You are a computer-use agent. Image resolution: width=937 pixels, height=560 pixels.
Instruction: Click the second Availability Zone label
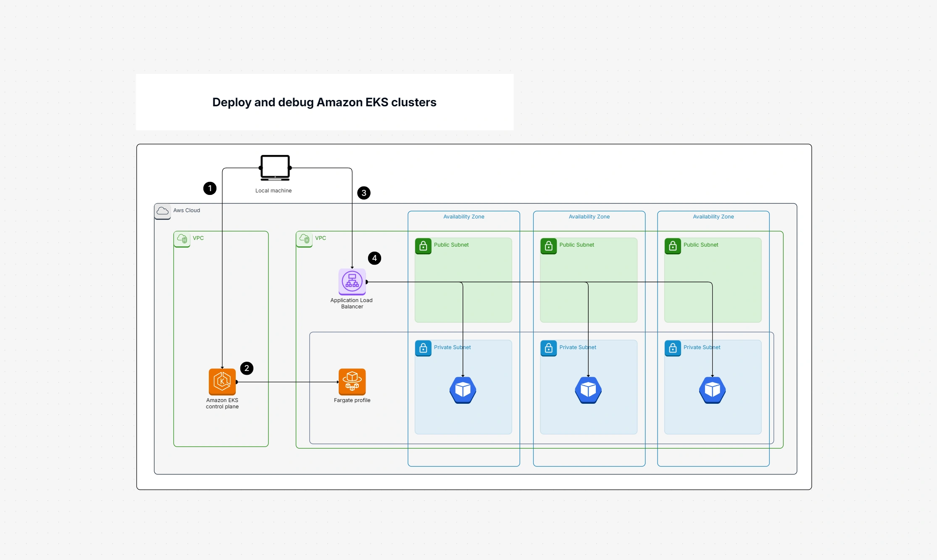point(589,217)
